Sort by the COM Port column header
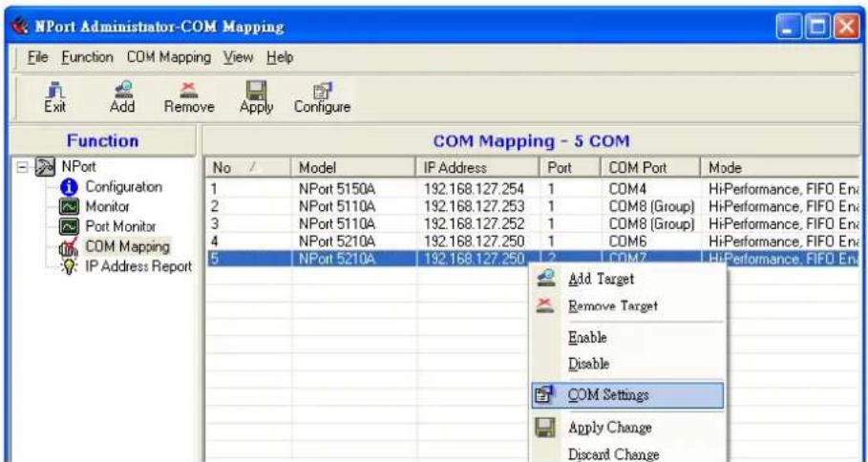868x462 pixels. tap(650, 168)
